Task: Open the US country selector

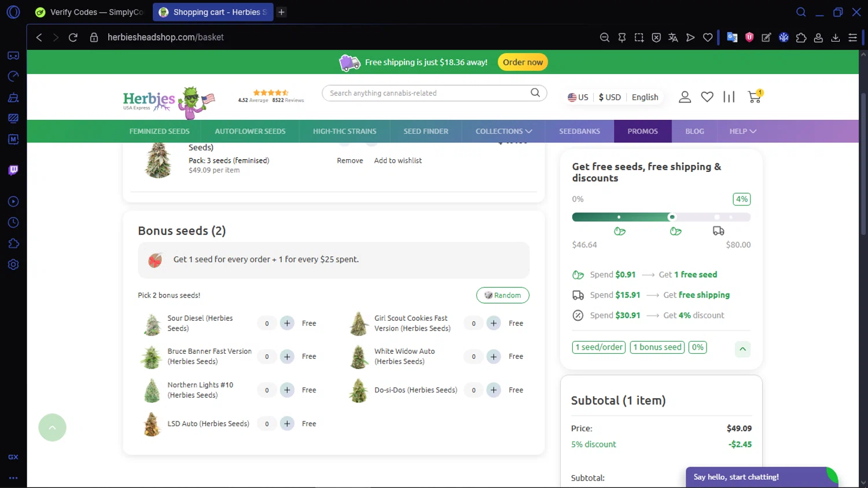Action: point(578,97)
